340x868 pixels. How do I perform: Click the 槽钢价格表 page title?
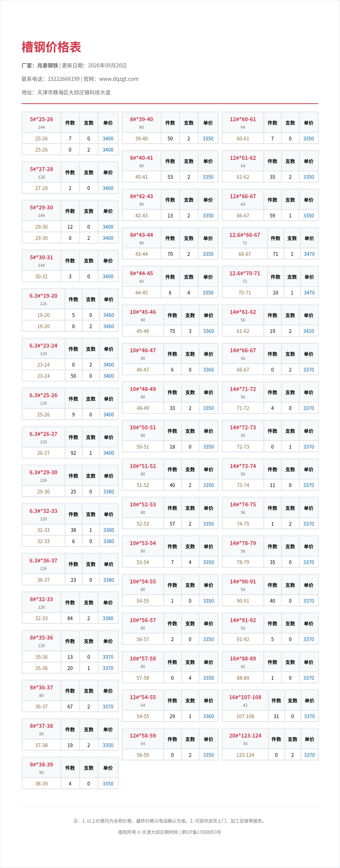tap(51, 47)
